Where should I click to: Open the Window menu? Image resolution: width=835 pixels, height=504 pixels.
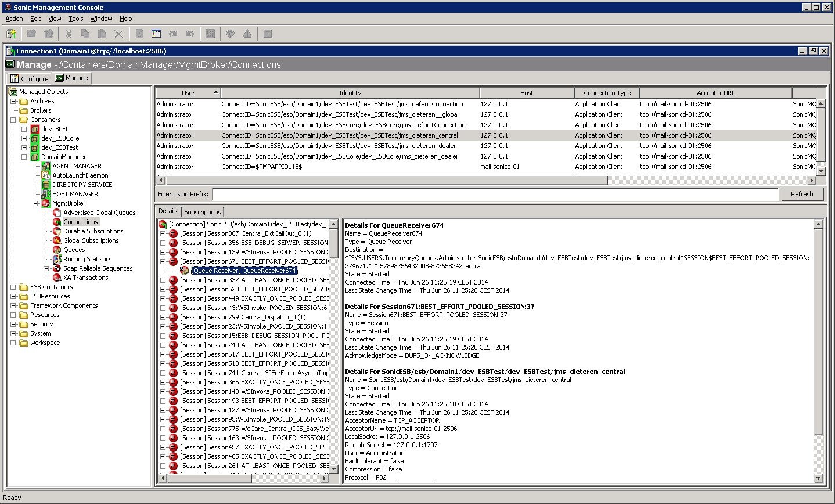(102, 19)
